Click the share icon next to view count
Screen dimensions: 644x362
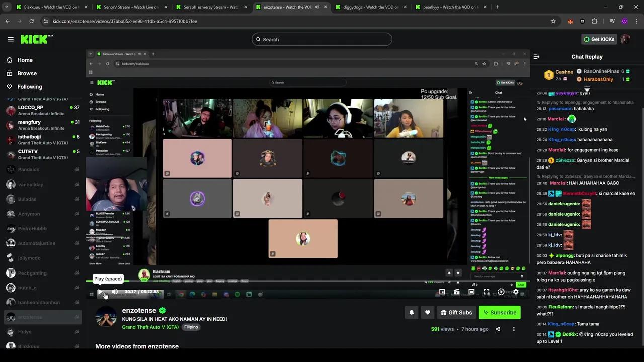pyautogui.click(x=498, y=329)
